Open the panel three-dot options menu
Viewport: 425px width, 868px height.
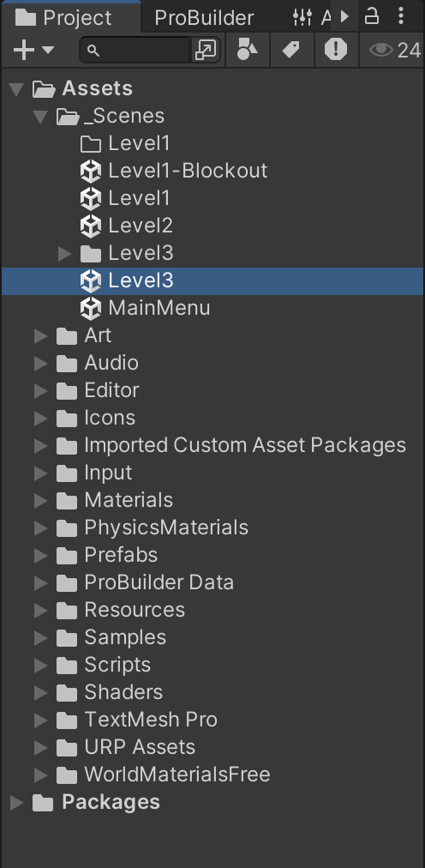(x=401, y=16)
